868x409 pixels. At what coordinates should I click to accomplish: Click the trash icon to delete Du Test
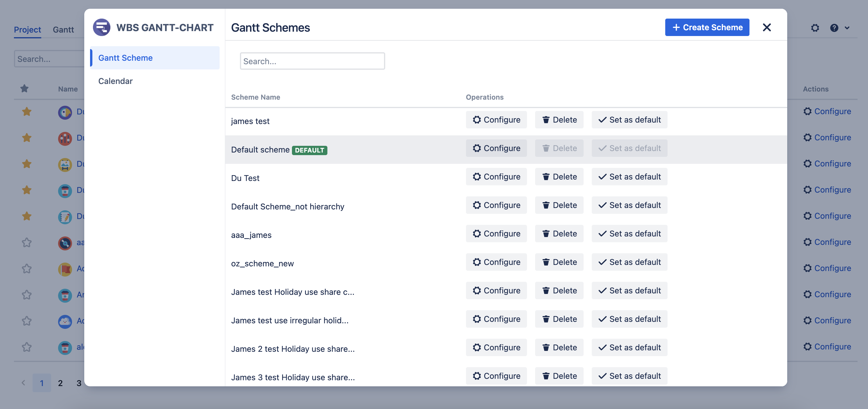coord(546,177)
